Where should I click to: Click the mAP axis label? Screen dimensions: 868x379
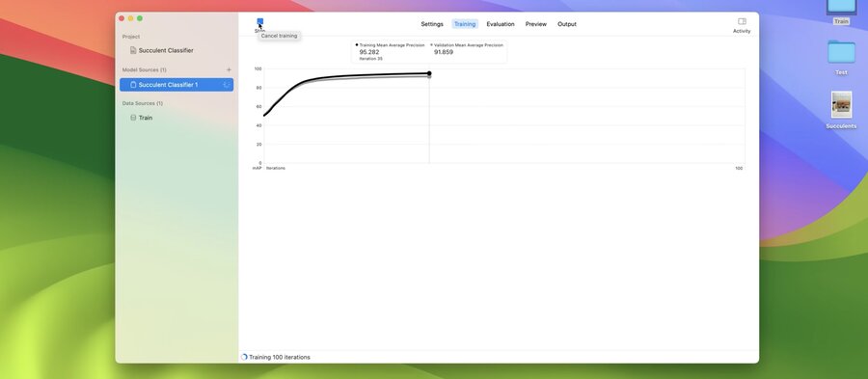(x=257, y=168)
